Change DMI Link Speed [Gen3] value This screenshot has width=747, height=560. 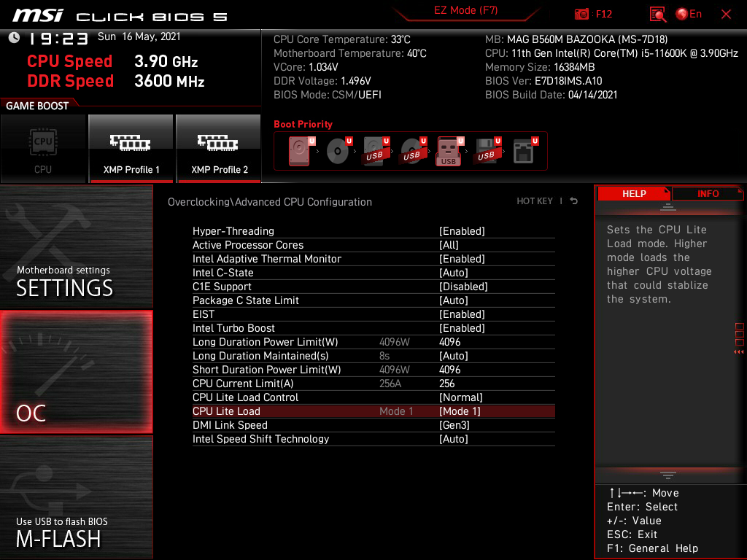454,425
